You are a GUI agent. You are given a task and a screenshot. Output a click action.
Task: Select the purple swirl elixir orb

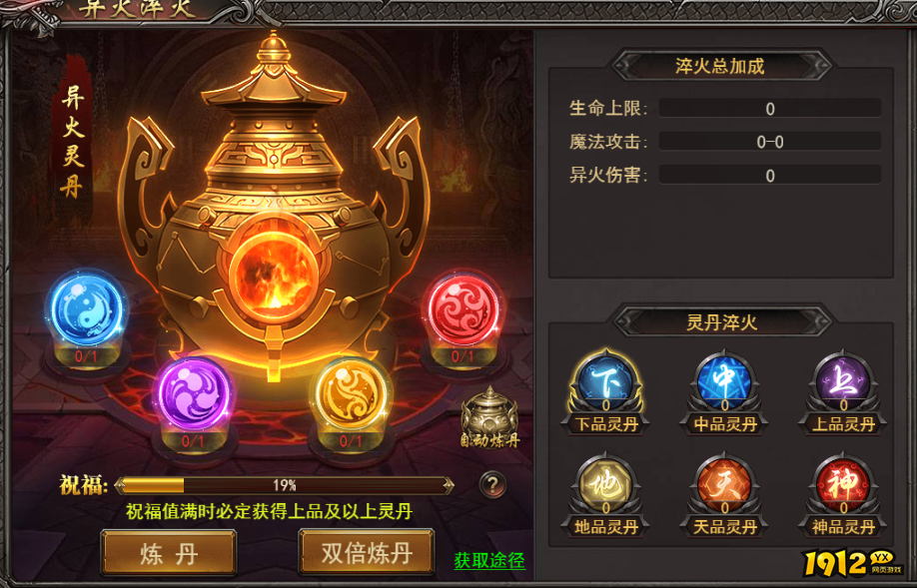[195, 393]
